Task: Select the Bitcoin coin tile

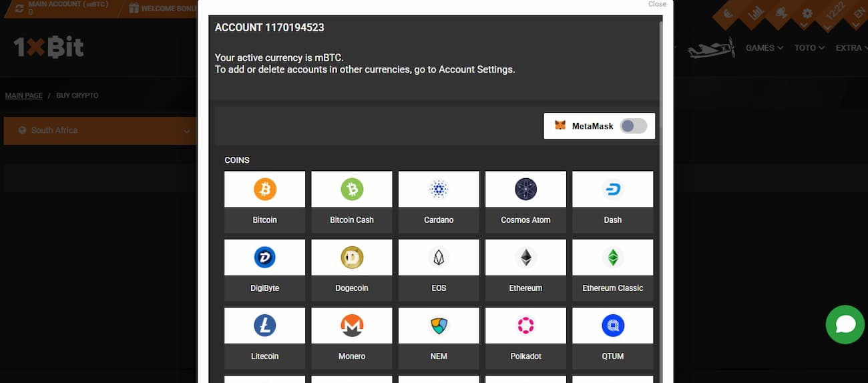Action: click(265, 202)
